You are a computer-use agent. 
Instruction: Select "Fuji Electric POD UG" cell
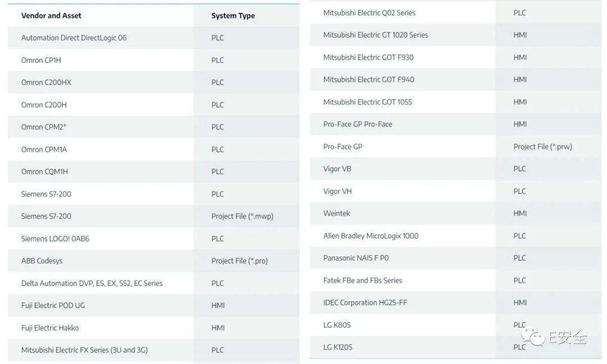tap(53, 305)
